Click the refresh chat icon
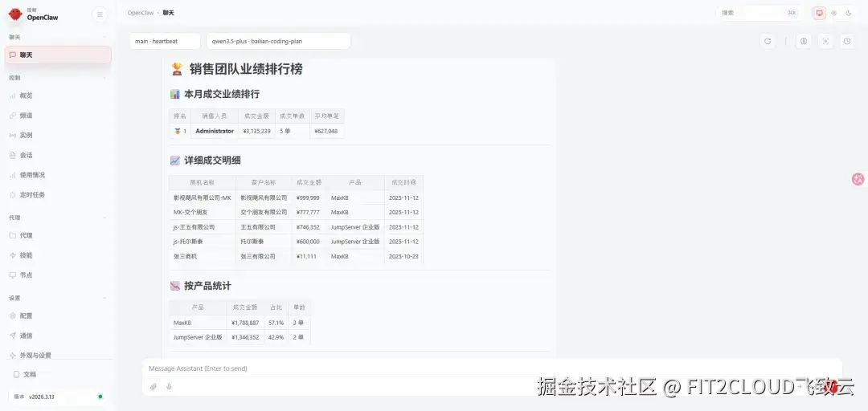Screen dimensions: 868x411 768,41
